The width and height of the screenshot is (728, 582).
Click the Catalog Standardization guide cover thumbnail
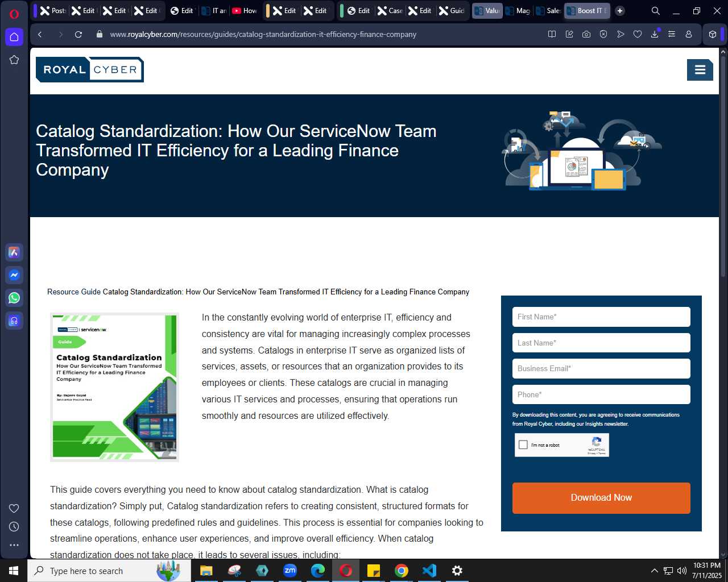coord(114,387)
